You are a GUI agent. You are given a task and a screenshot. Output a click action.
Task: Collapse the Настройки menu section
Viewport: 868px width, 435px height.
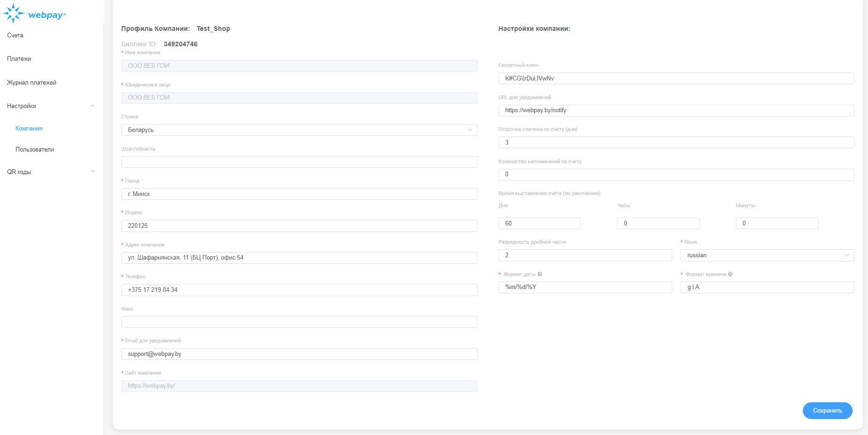[x=92, y=106]
